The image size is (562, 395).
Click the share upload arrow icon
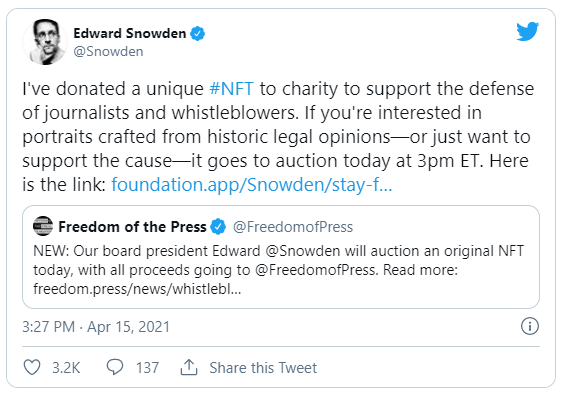(x=189, y=367)
